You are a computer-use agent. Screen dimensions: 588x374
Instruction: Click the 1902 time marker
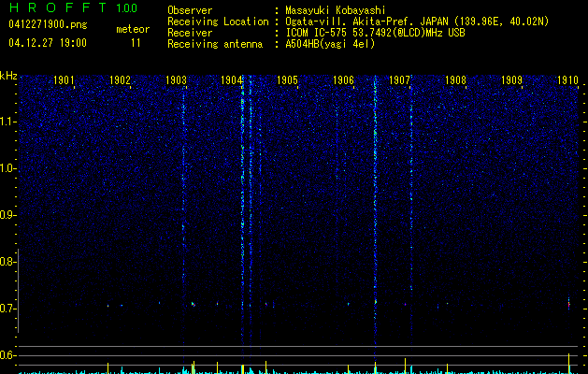pos(120,80)
